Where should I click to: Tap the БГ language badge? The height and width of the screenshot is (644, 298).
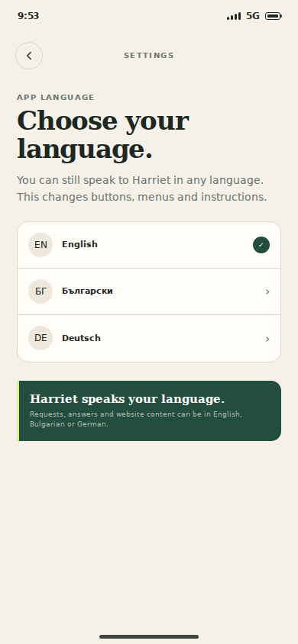[x=40, y=291]
